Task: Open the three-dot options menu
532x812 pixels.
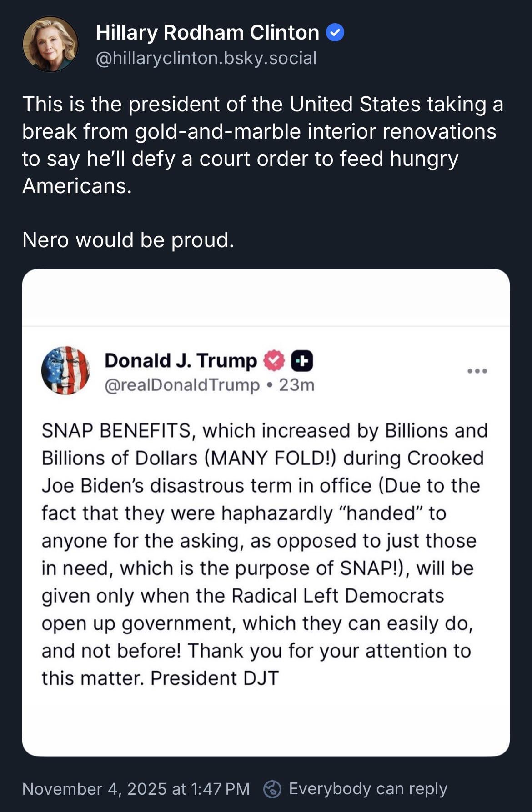Action: point(477,371)
